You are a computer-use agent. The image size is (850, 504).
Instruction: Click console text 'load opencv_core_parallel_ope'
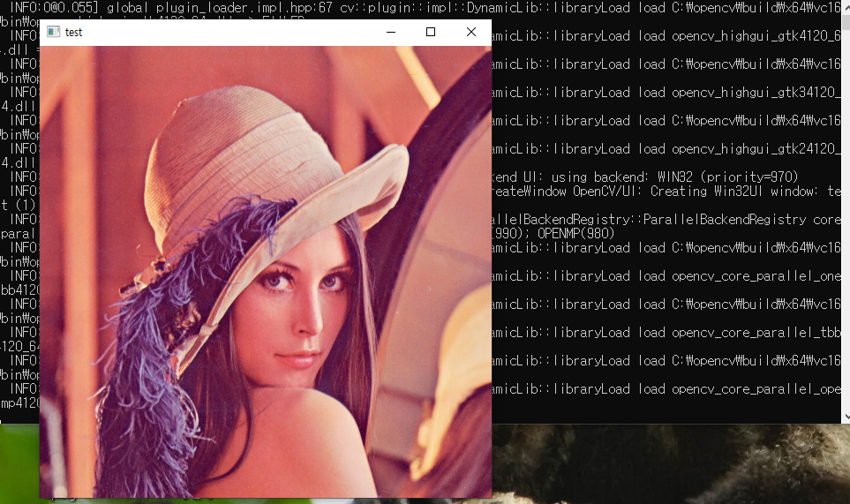click(740, 389)
